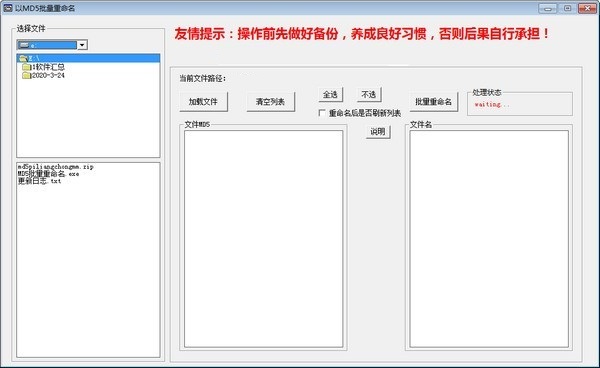This screenshot has width=600, height=368.
Task: Click the drive icon in the drive combo box
Action: 24,45
